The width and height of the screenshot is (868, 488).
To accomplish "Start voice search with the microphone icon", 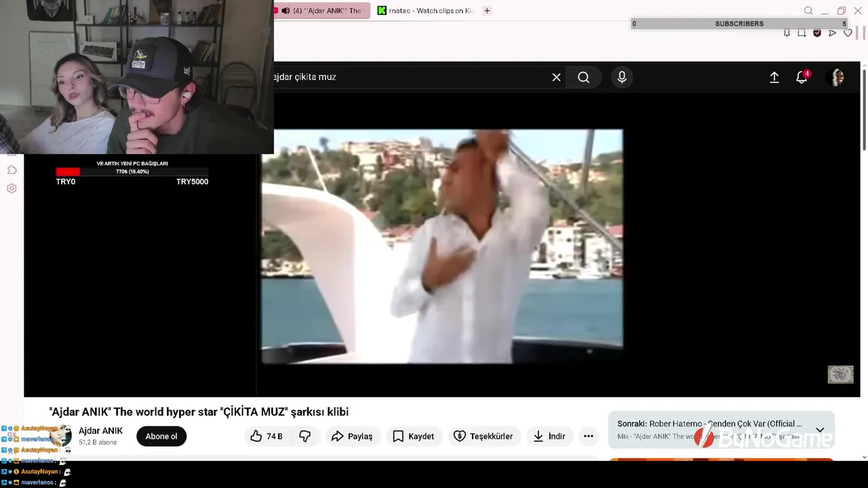I will (622, 77).
